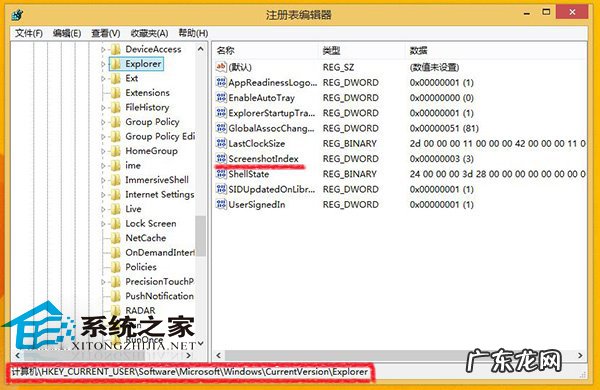The image size is (600, 390).
Task: Click the DWORD icon beside UserSignedIn
Action: tap(221, 204)
